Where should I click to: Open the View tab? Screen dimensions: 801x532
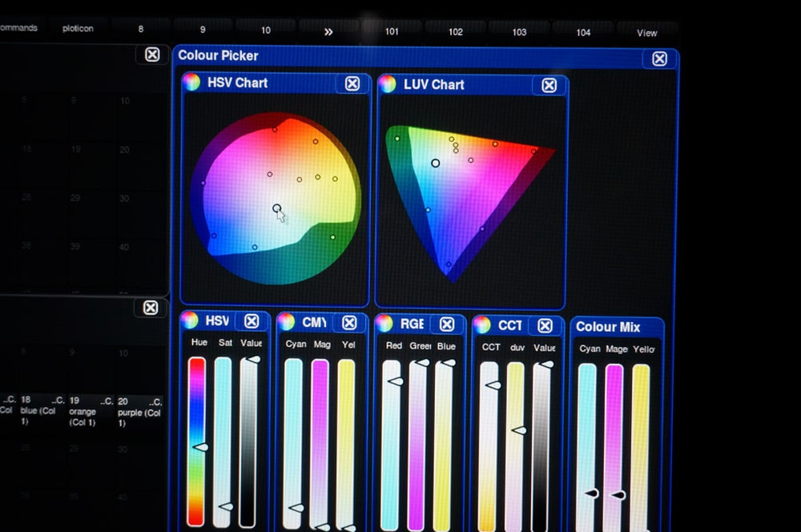(646, 33)
